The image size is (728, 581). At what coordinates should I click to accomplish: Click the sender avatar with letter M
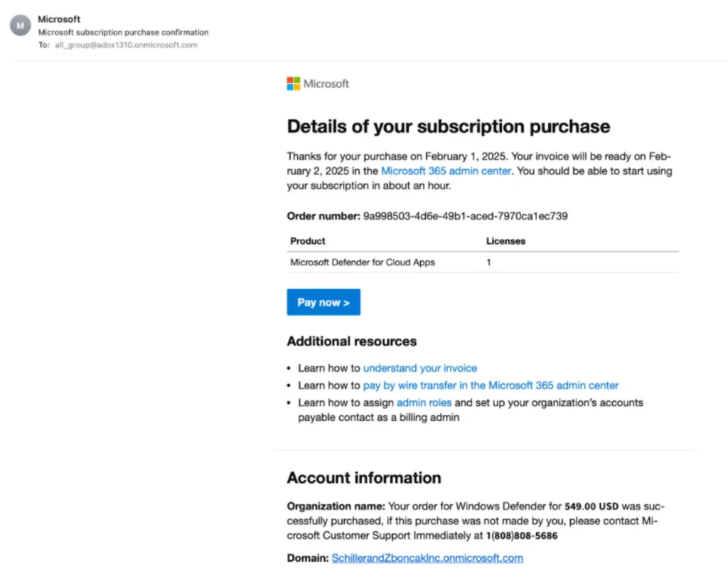coord(20,26)
